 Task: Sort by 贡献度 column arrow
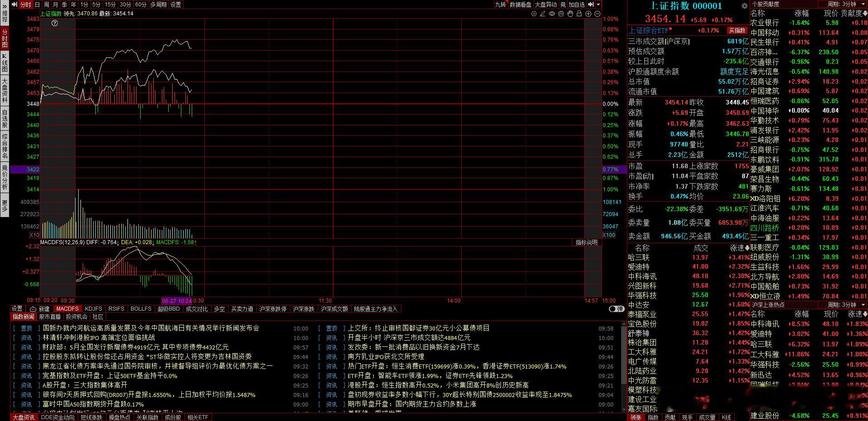coord(865,14)
